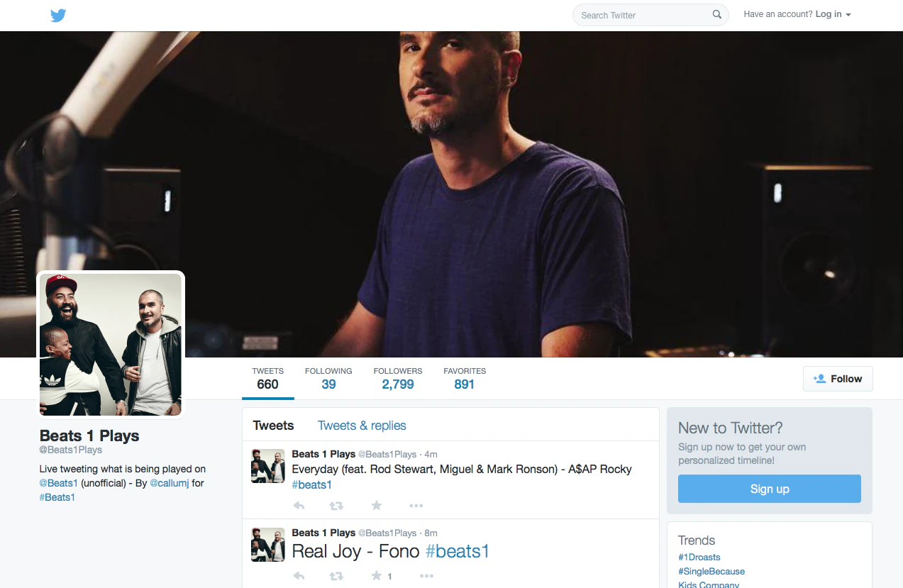Screen dimensions: 903x588
Task: Open the header banner photo
Action: (x=451, y=194)
